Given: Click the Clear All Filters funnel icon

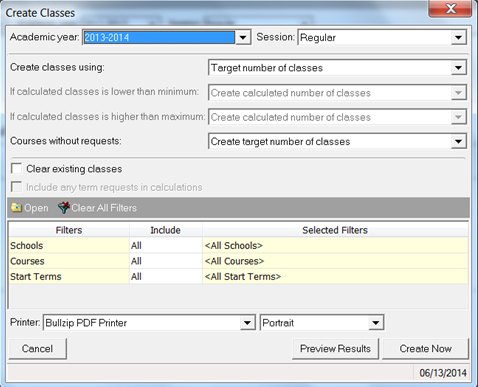Looking at the screenshot, I should pyautogui.click(x=63, y=208).
